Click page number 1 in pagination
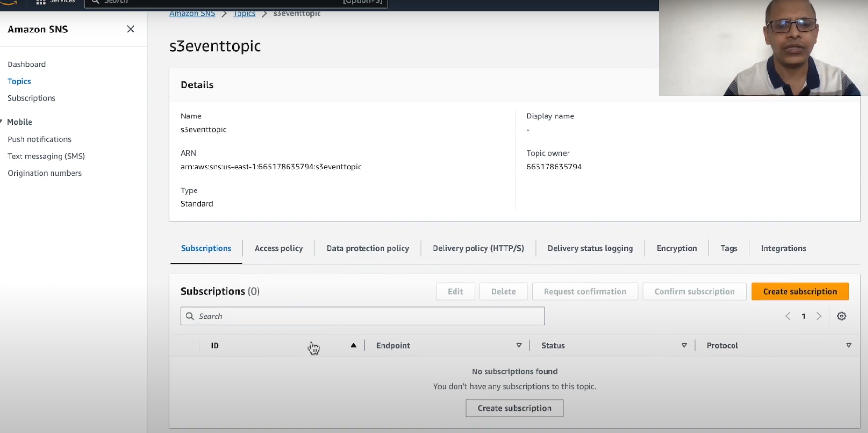The height and width of the screenshot is (433, 868). (x=804, y=316)
